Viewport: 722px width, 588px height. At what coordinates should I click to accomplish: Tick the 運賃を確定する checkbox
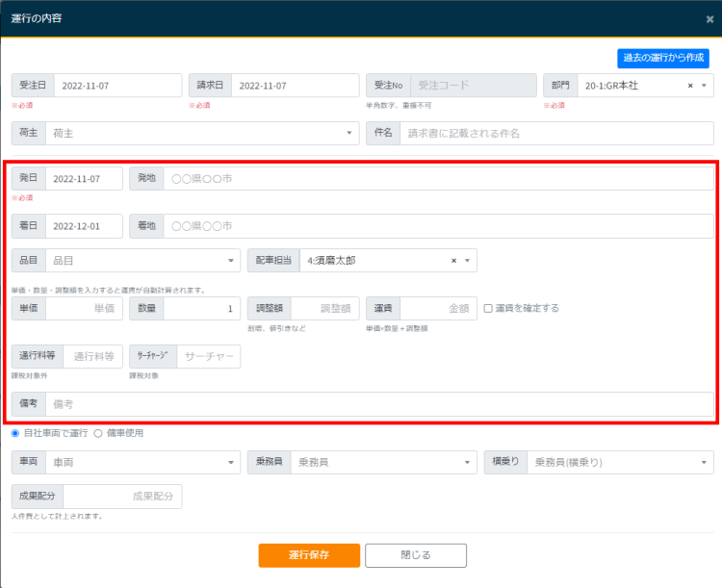[489, 308]
